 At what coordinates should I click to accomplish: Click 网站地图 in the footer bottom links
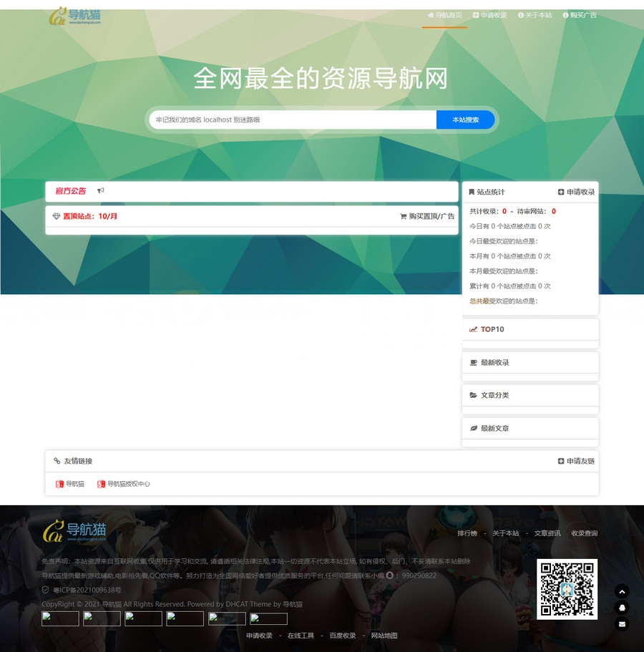click(x=384, y=636)
